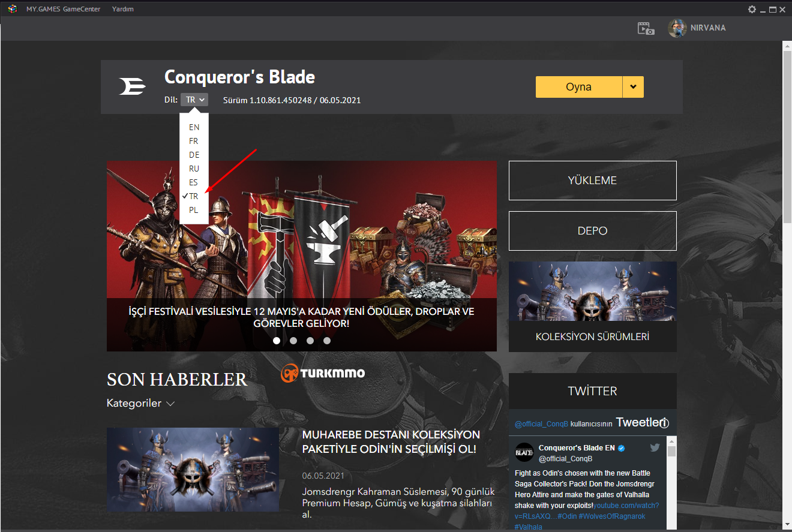
Task: Click the @official_ConqB Twitter handle link
Action: (541, 424)
